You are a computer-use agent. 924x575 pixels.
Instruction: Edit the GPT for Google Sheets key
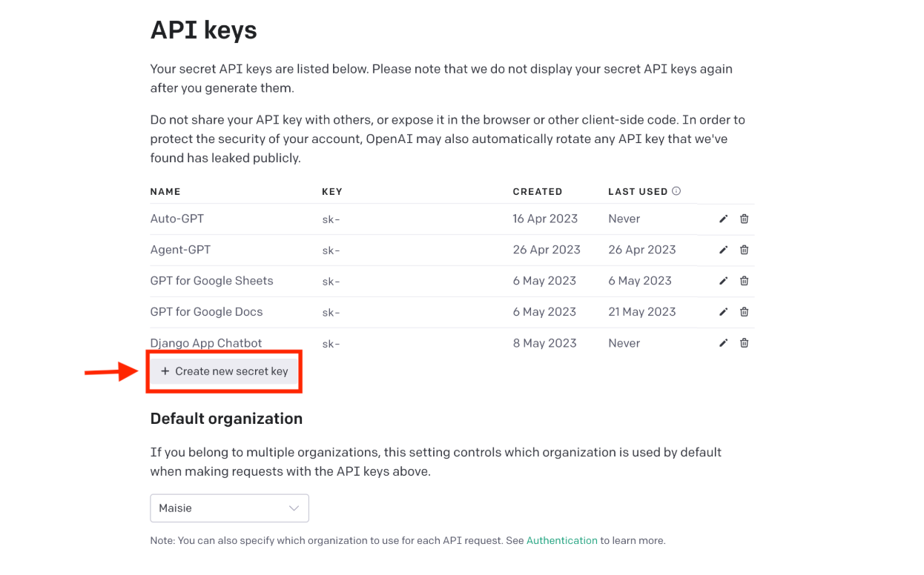tap(723, 282)
